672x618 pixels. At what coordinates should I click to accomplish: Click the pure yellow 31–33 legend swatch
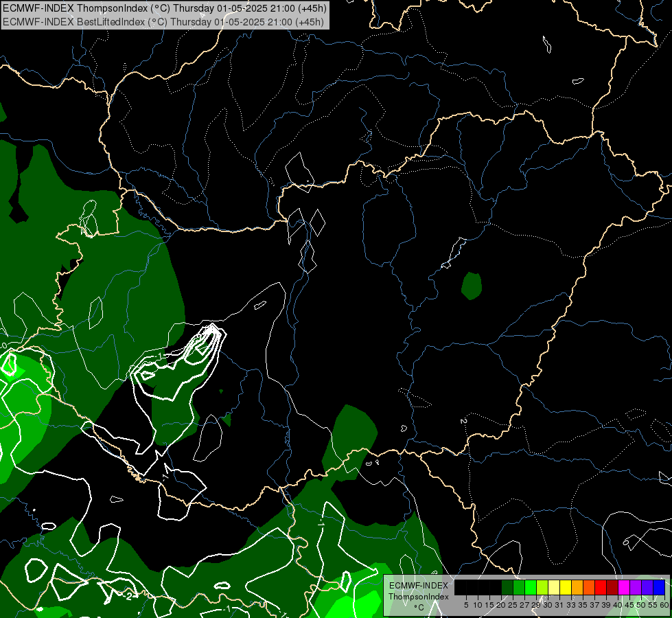click(566, 588)
